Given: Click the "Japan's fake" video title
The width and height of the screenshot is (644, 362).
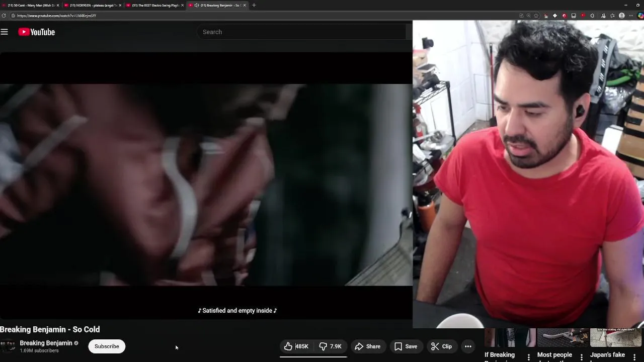Looking at the screenshot, I should pyautogui.click(x=607, y=355).
